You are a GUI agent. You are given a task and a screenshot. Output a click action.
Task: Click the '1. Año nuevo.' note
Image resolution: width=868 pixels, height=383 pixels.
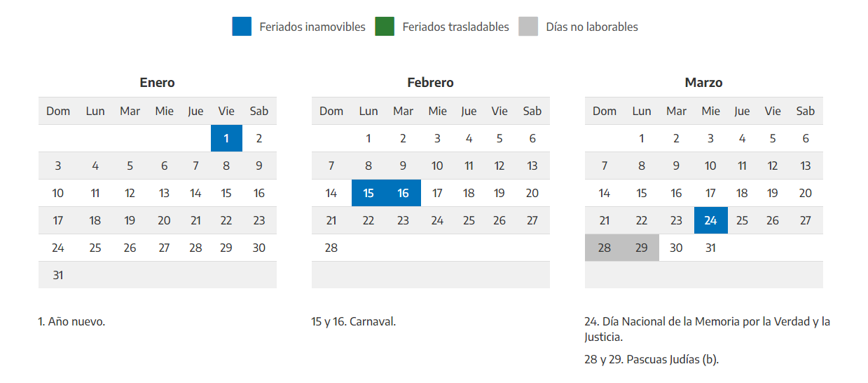coord(71,322)
